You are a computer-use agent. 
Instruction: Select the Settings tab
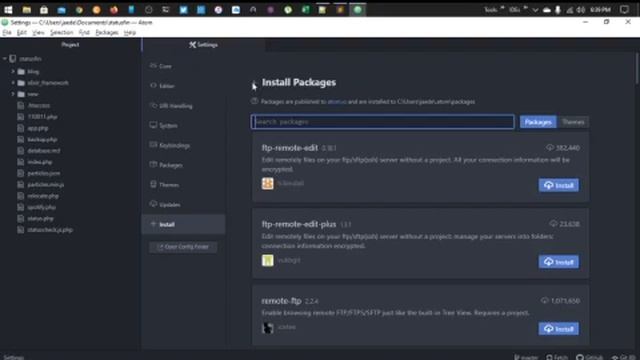203,44
